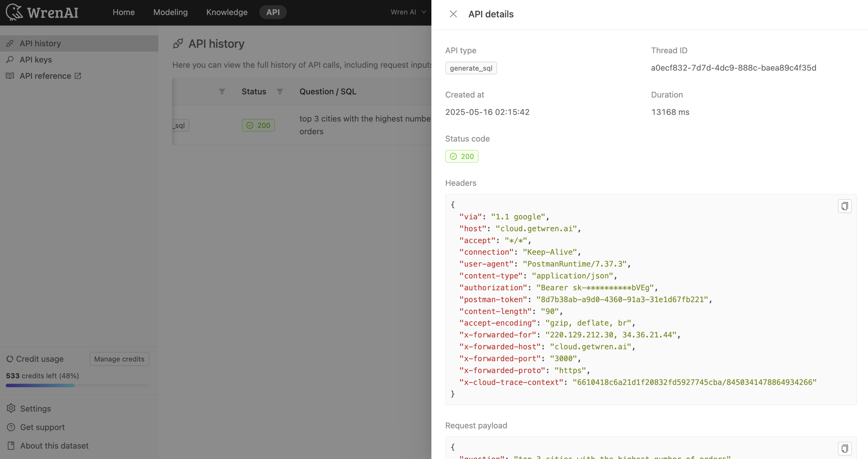Click the 200 status badge in the history table
Screen dimensions: 868x459
tap(258, 125)
